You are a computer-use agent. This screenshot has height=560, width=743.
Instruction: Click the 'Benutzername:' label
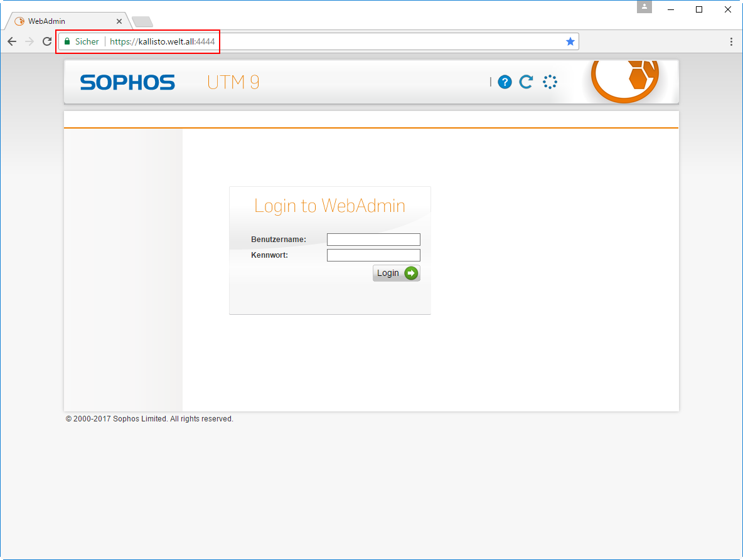279,240
